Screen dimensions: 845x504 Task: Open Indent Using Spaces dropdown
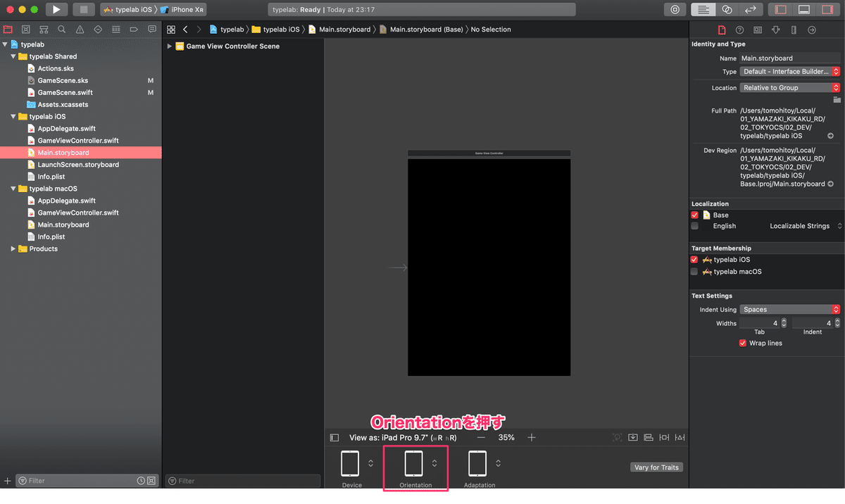[790, 310]
